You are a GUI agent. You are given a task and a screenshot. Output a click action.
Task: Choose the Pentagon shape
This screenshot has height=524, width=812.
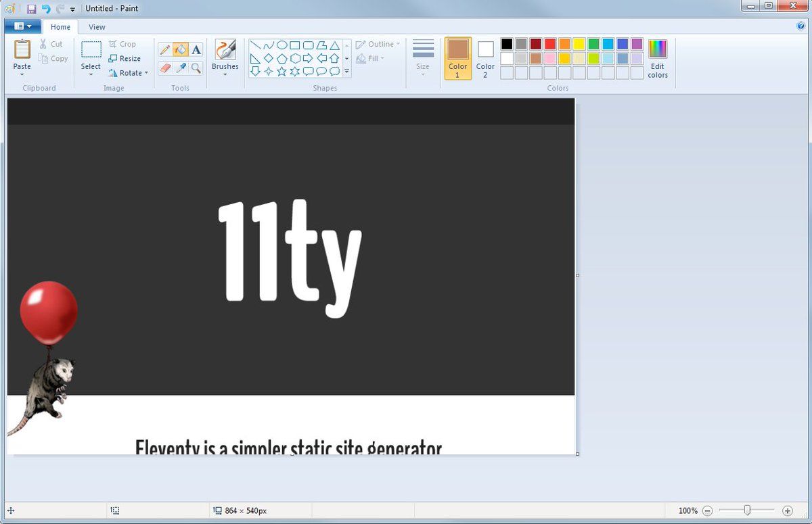tap(281, 58)
